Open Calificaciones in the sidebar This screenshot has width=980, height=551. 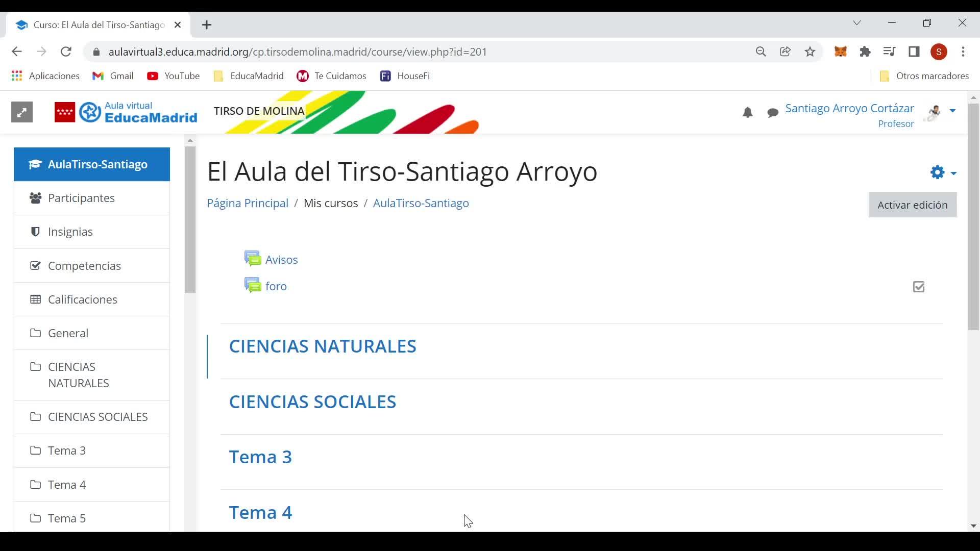(83, 299)
